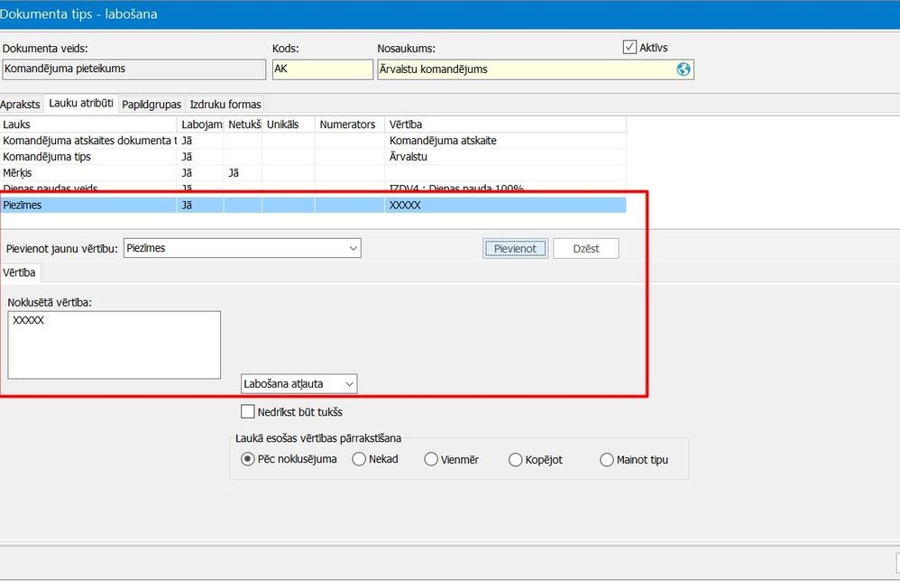The image size is (900, 588).
Task: Enable the Nedrīkst būt tukšs checkbox
Action: (248, 411)
